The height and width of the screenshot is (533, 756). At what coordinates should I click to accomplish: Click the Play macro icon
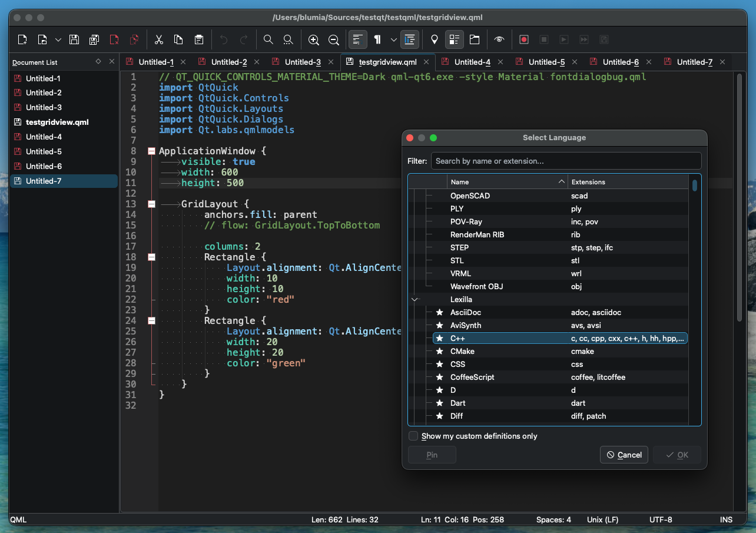coord(564,39)
